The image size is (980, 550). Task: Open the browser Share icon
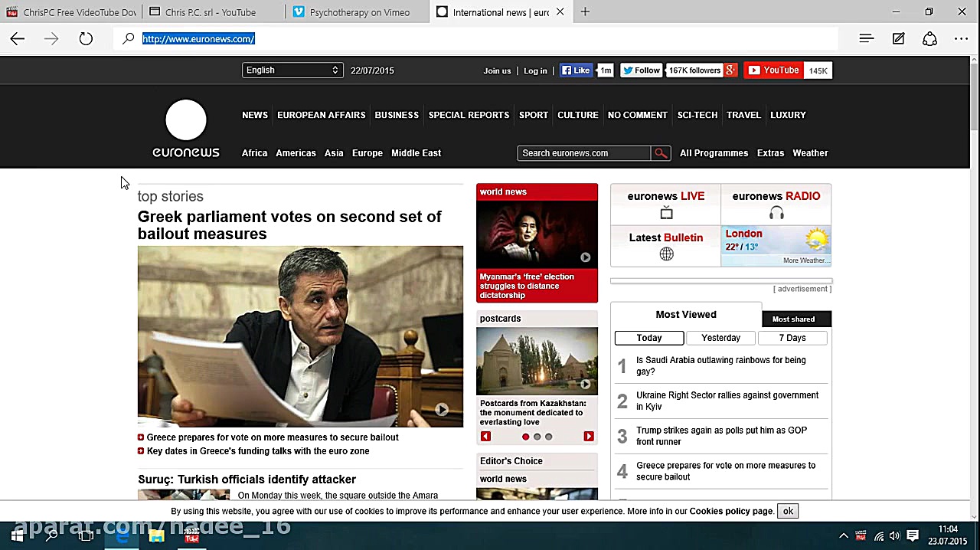click(x=929, y=39)
